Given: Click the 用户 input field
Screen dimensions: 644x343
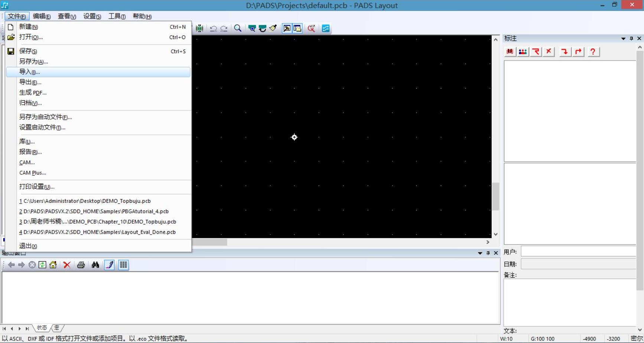Looking at the screenshot, I should point(578,252).
